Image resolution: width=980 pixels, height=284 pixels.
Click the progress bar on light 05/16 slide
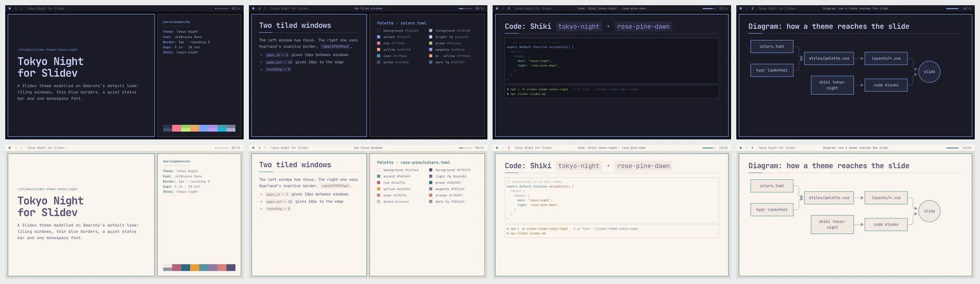[x=465, y=148]
